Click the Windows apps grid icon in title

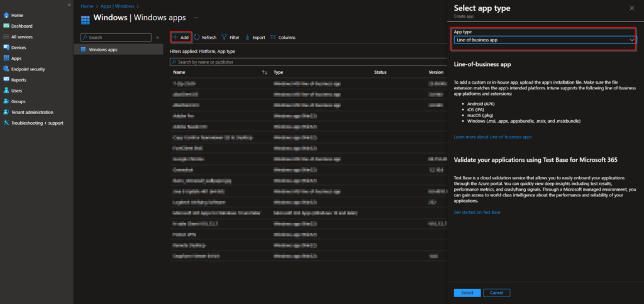click(x=86, y=20)
